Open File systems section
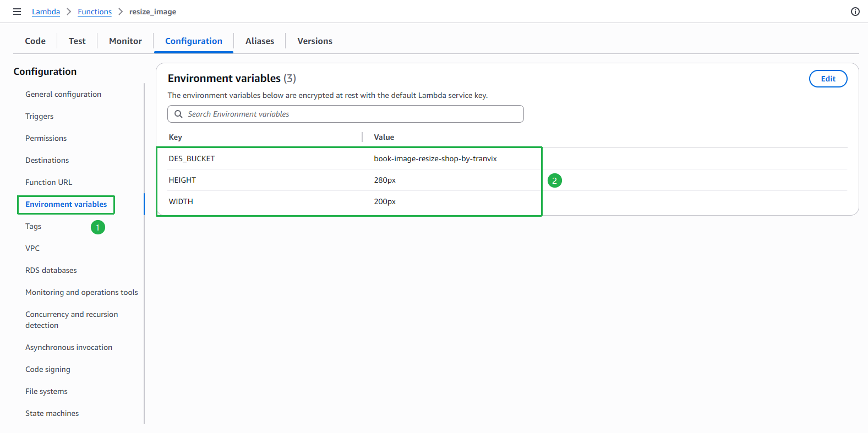Image resolution: width=868 pixels, height=433 pixels. point(46,391)
